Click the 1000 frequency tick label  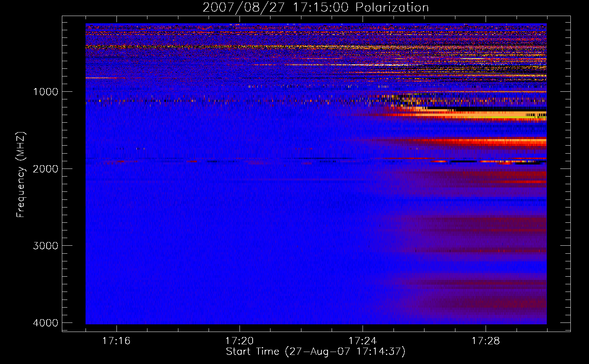click(46, 92)
